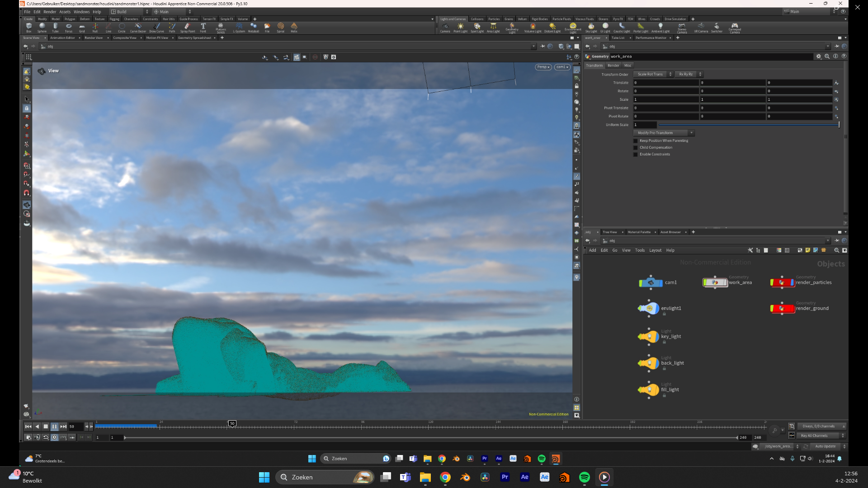
Task: Enable Keep Position When Parenting checkbox
Action: click(636, 141)
